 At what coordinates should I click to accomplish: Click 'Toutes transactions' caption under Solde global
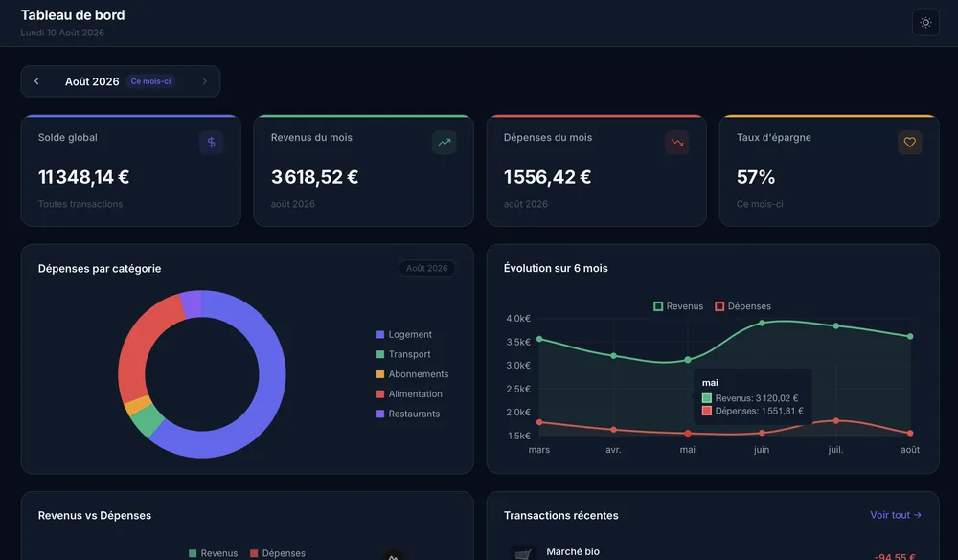click(80, 204)
